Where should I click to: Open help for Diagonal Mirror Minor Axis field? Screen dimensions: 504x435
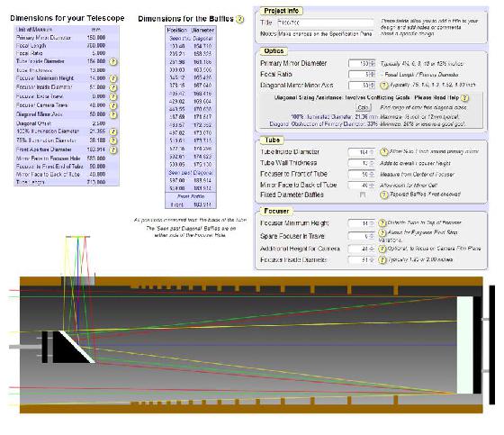click(x=383, y=86)
